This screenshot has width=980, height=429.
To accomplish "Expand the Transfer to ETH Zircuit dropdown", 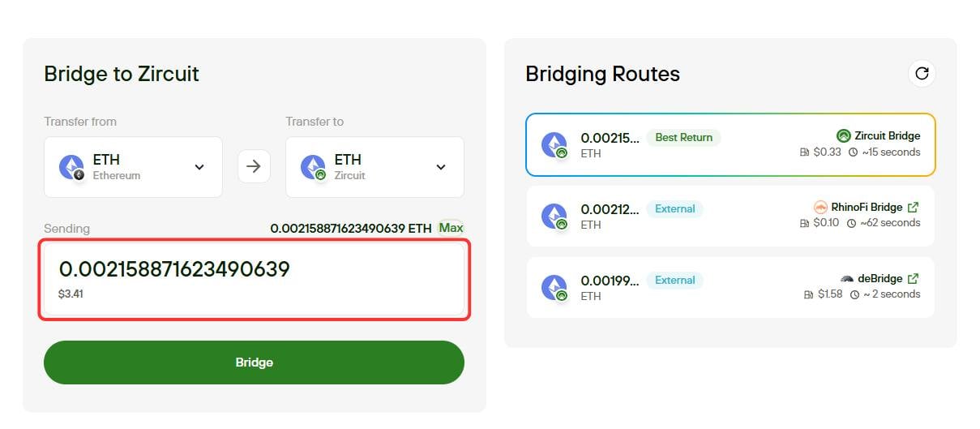I will [374, 167].
